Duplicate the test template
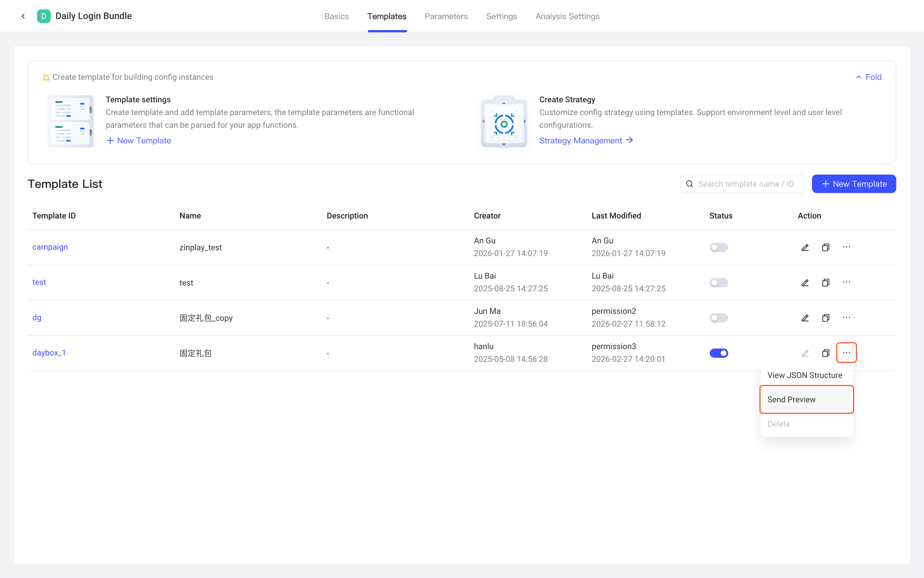Screen dimensions: 924x578 (x=826, y=283)
